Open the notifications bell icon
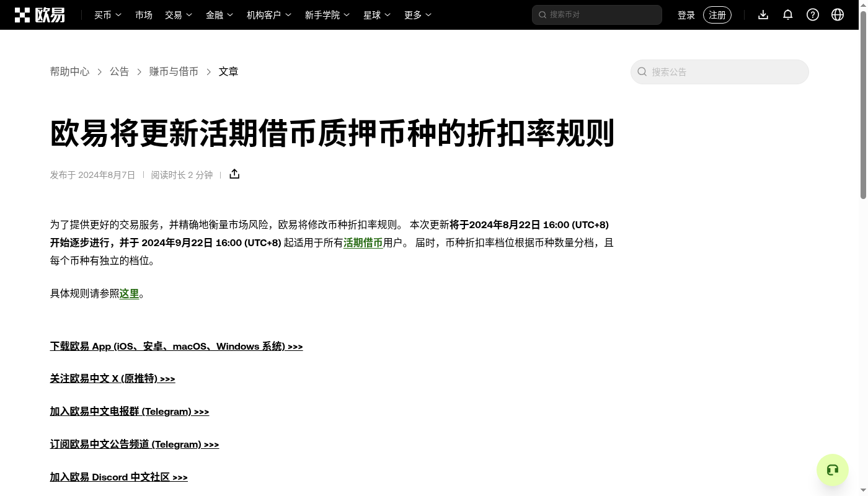868x496 pixels. tap(788, 15)
